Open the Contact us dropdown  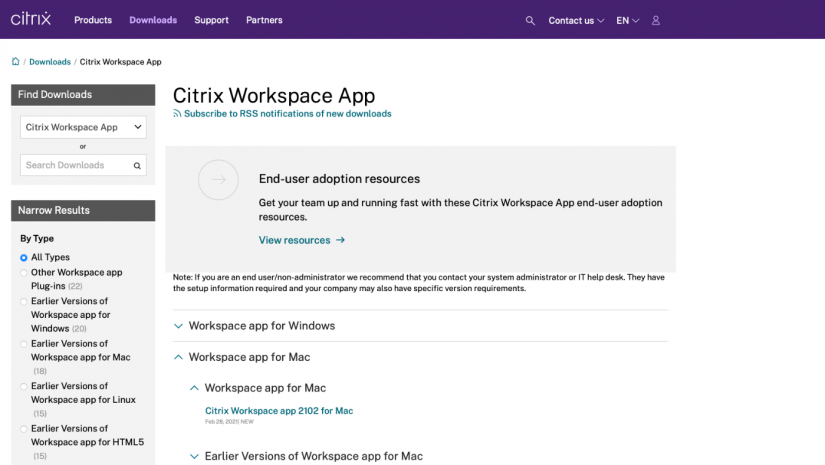click(576, 21)
